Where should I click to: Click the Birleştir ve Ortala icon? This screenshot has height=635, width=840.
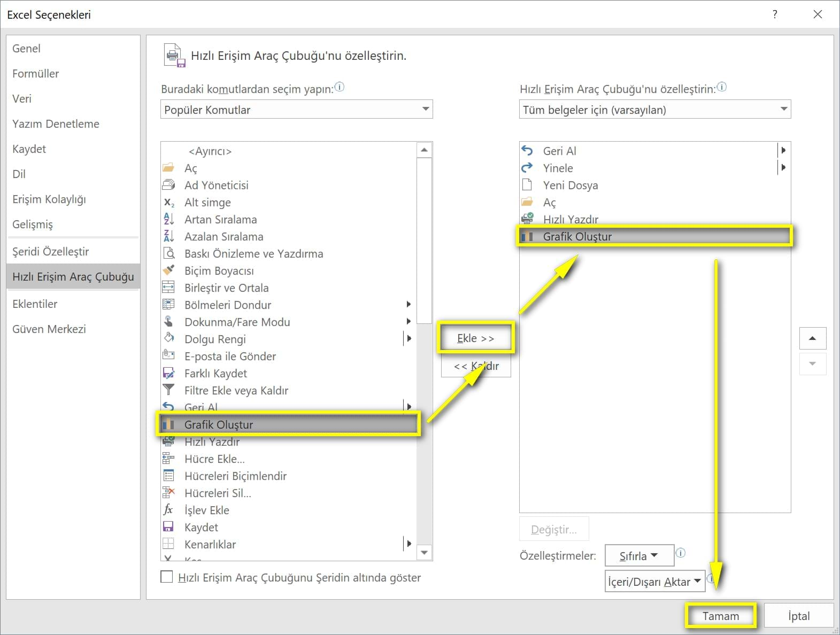pos(168,288)
